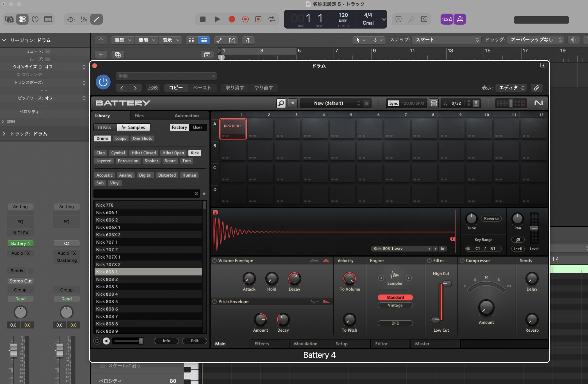Screen dimensions: 588x384
Task: Enable the Compressor power switch
Action: [x=462, y=260]
